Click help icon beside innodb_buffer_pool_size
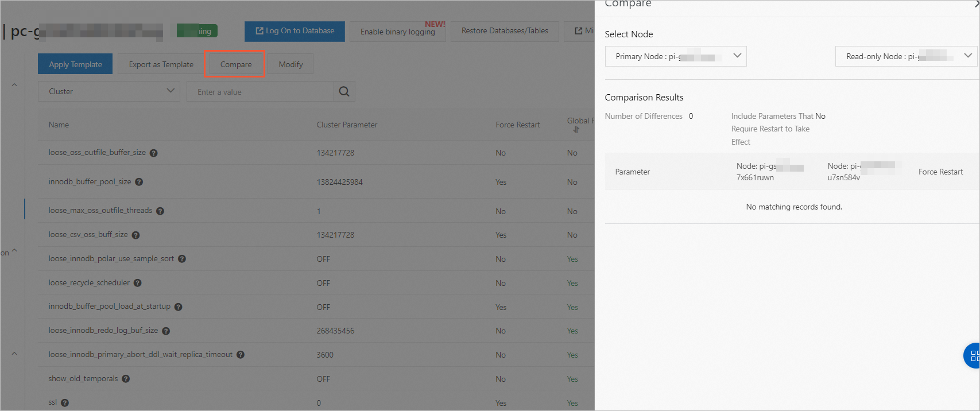This screenshot has width=980, height=411. click(139, 182)
